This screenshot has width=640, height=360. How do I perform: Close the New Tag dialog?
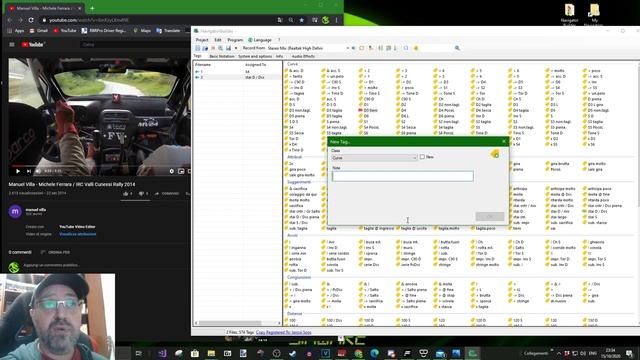tap(504, 142)
